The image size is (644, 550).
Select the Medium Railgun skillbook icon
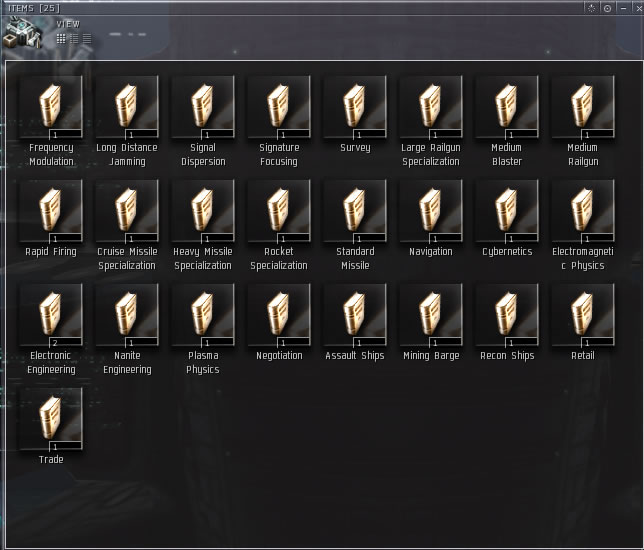click(583, 107)
